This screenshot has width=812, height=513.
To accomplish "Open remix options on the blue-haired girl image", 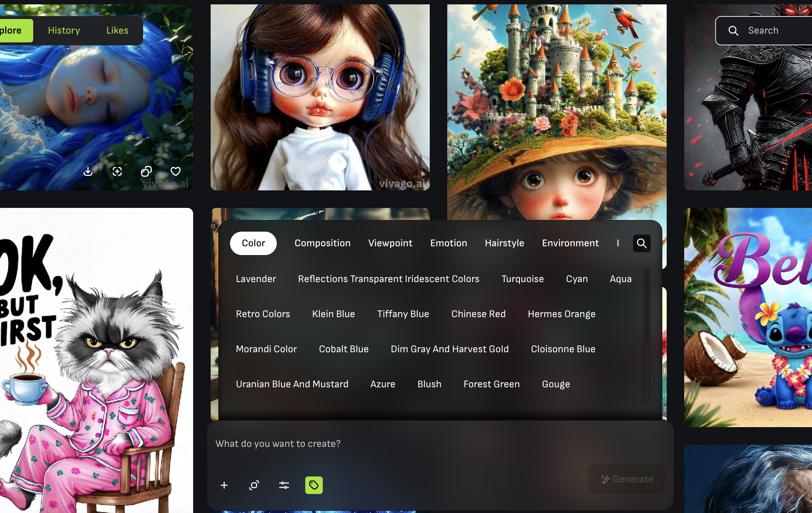I will pos(146,171).
